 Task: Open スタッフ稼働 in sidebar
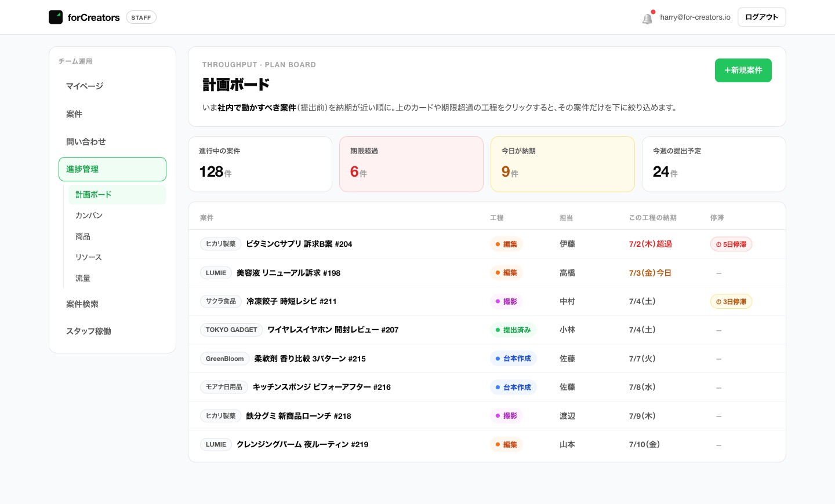point(112,331)
